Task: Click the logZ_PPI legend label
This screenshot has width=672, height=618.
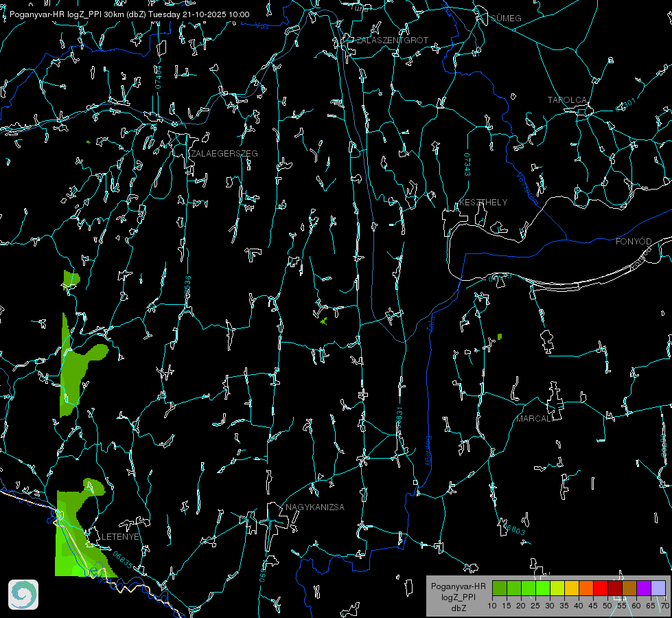Action: coord(458,597)
